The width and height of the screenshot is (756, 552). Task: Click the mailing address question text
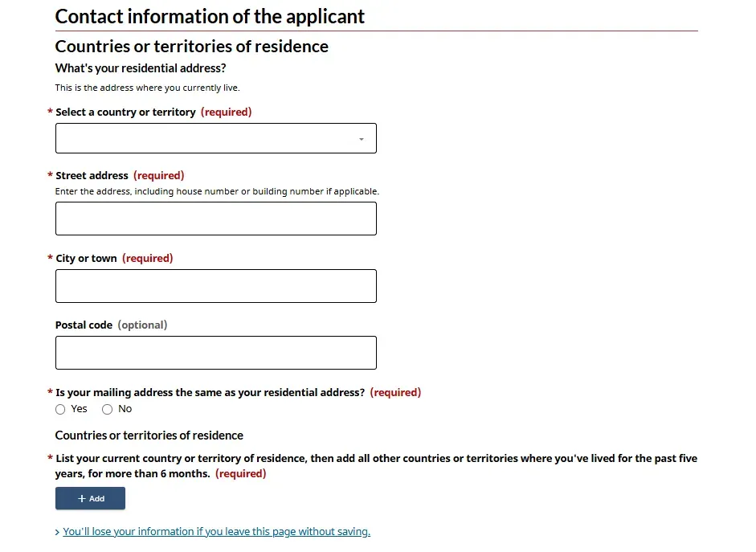210,393
